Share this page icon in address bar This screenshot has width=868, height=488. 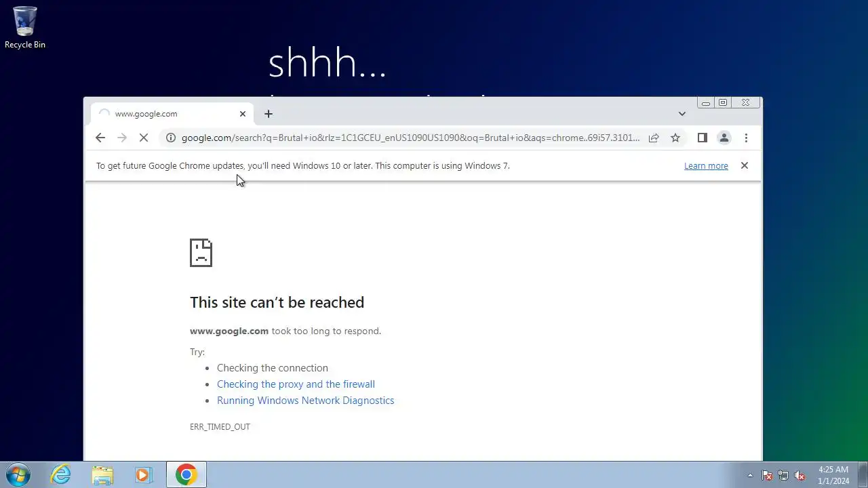pyautogui.click(x=654, y=138)
